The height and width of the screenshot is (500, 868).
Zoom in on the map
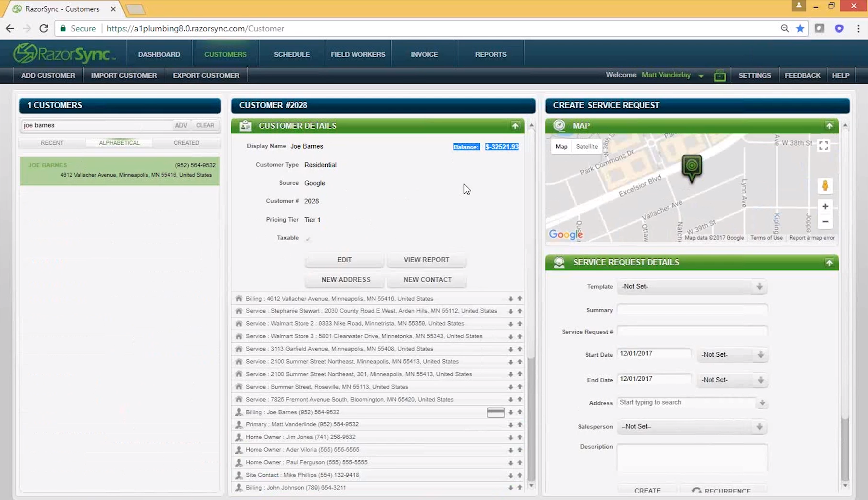tap(825, 207)
